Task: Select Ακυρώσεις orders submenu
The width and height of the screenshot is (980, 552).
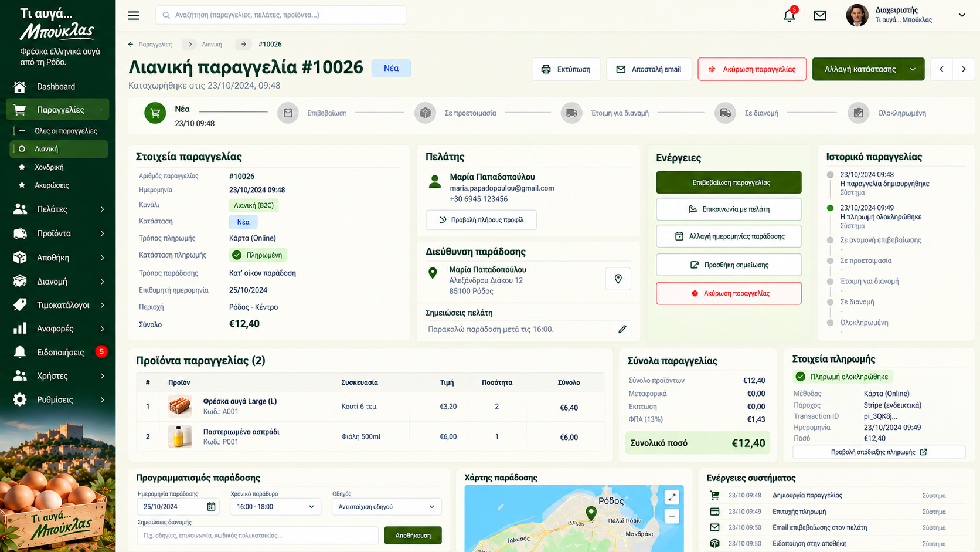Action: pos(52,185)
